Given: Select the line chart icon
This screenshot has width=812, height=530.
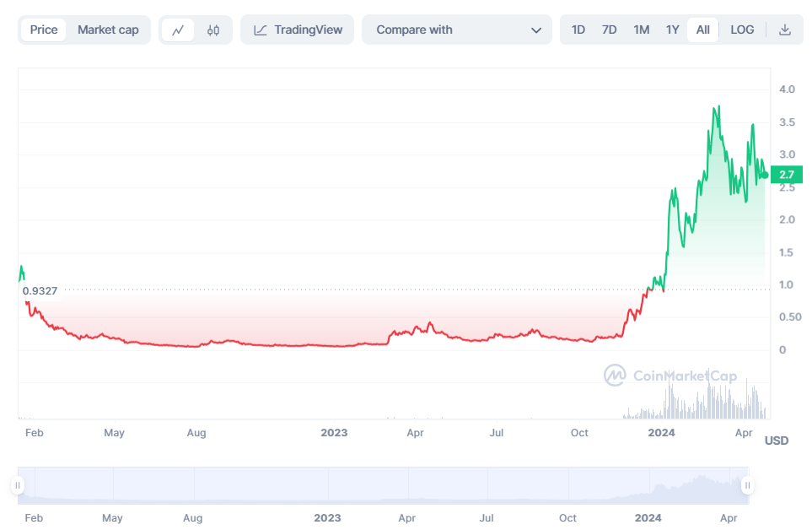Looking at the screenshot, I should (x=180, y=30).
